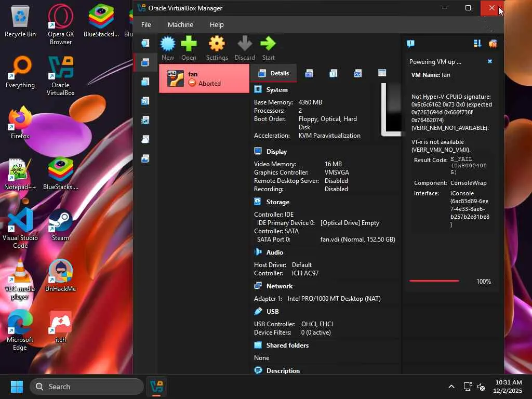This screenshot has height=399, width=532.
Task: Click the Steam desktop icon
Action: pos(60,225)
